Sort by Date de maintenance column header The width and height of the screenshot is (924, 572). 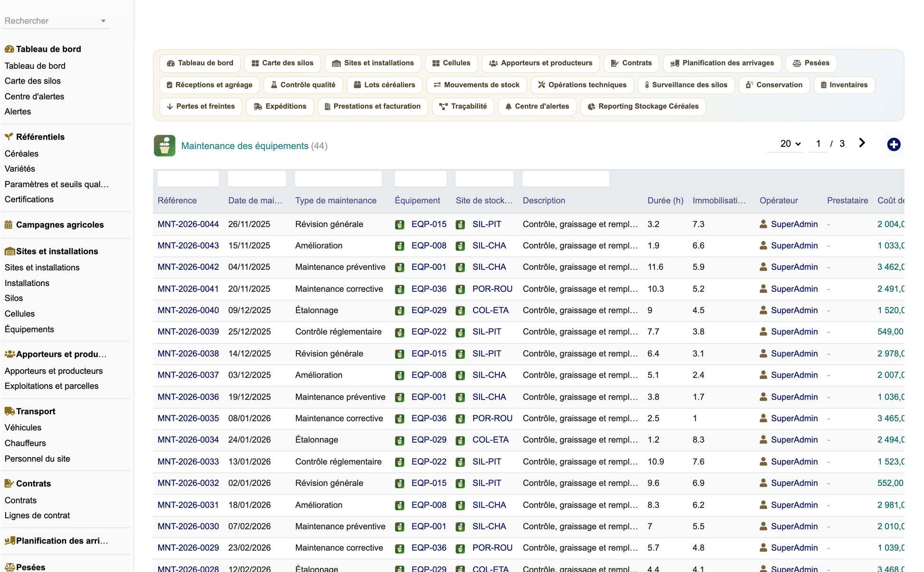[x=255, y=200]
